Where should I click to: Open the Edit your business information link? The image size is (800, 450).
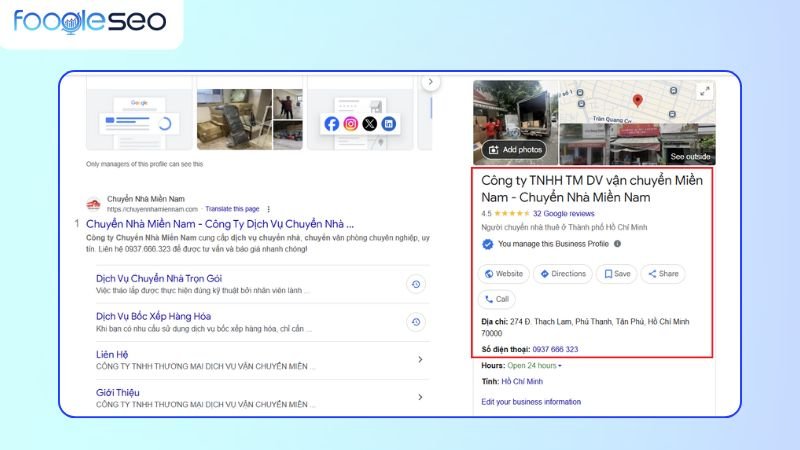[530, 401]
